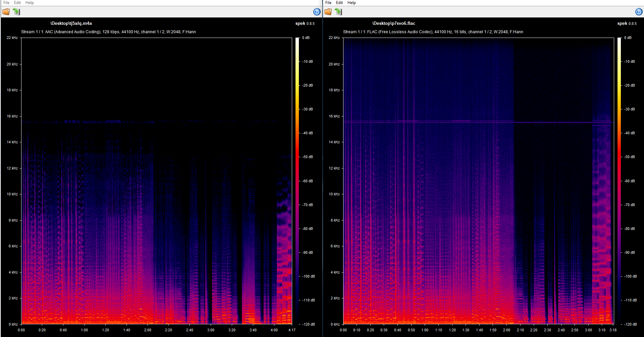Click the 0 kHz axis label in the m4a window
The image size is (644, 337).
[x=13, y=324]
